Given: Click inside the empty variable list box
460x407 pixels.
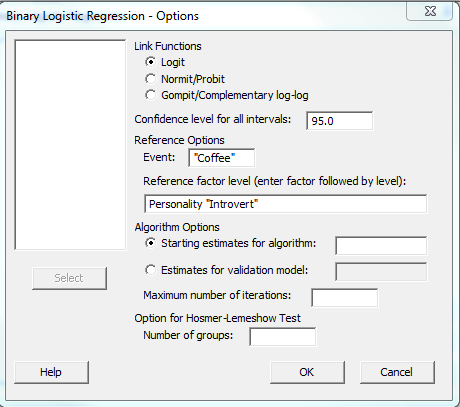Looking at the screenshot, I should click(70, 145).
